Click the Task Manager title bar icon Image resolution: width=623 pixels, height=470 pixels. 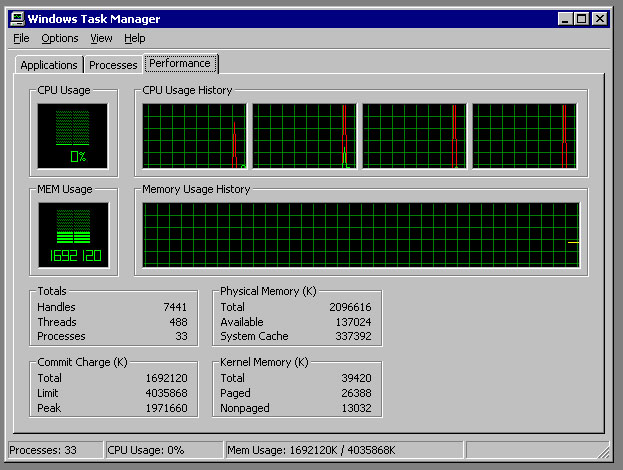pos(17,19)
